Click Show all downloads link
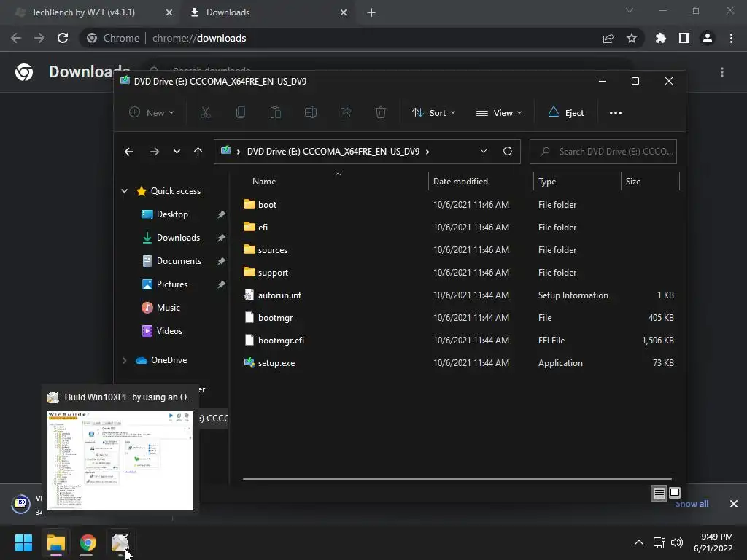Screen dimensions: 747x560 692,504
